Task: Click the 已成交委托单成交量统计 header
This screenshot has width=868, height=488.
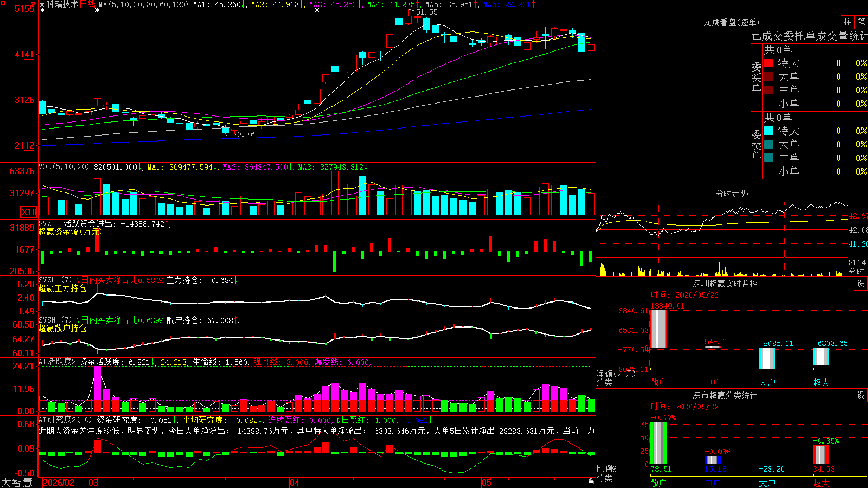Action: (x=809, y=36)
